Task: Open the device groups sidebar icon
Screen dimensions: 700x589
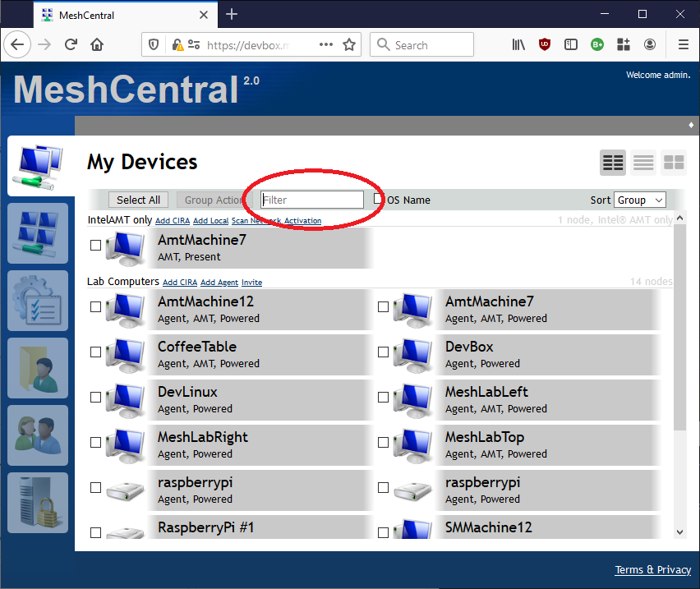Action: click(37, 233)
